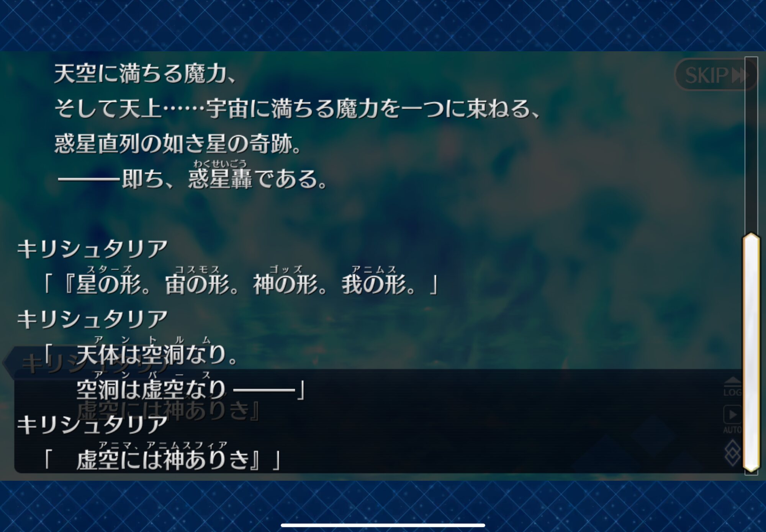Select first キリシュタリア speaker name

click(92, 249)
